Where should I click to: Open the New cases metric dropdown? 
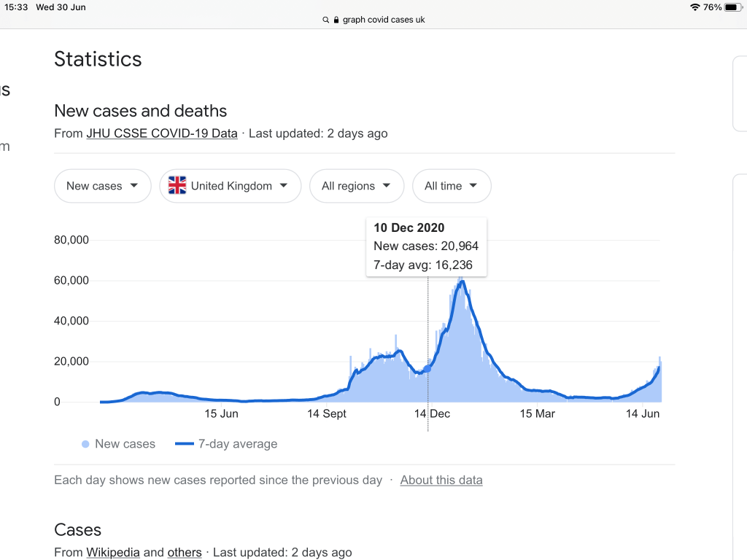pyautogui.click(x=102, y=186)
